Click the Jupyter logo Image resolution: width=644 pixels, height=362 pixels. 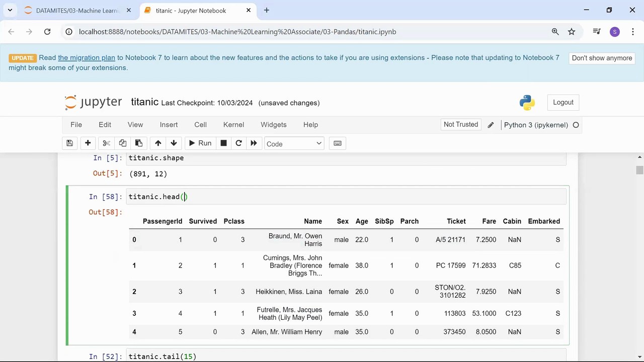(93, 102)
